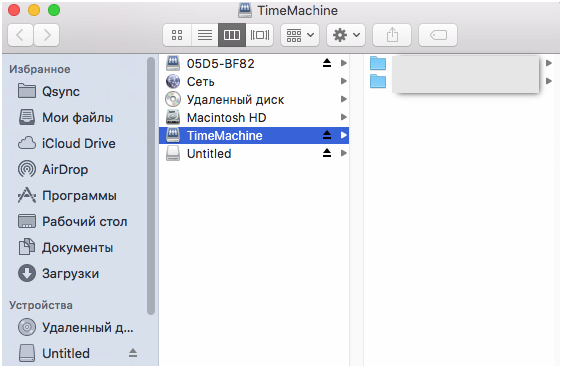Expand the TimeMachine disclosure arrow
The image size is (562, 368).
coord(343,135)
